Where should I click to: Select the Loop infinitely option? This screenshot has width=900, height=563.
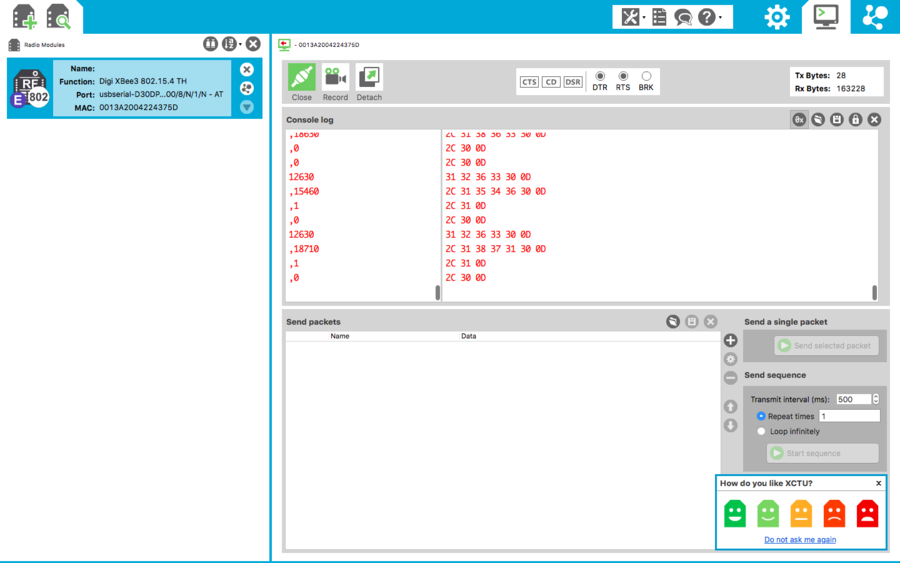(762, 432)
